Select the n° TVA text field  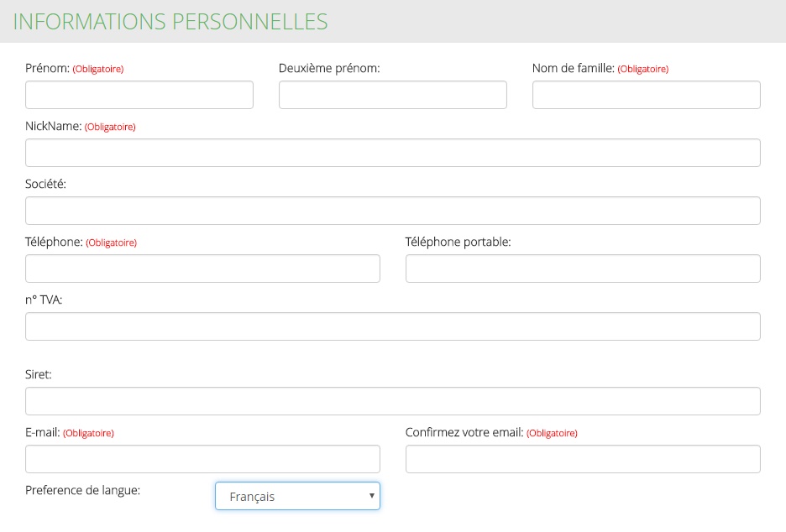coord(393,326)
